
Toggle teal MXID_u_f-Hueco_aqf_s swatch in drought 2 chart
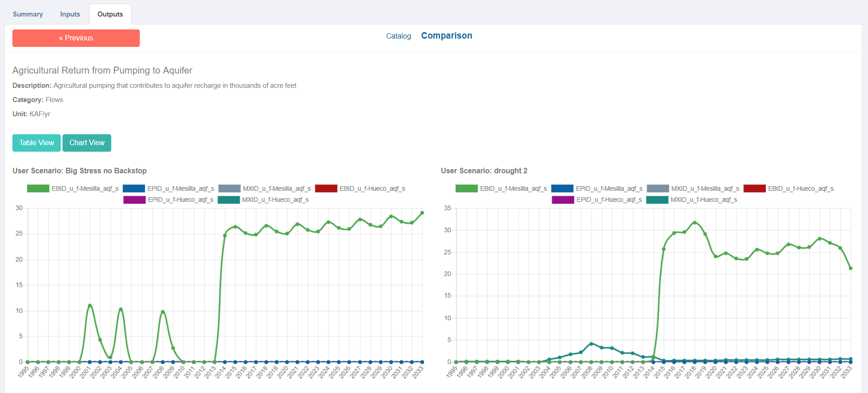pyautogui.click(x=657, y=199)
